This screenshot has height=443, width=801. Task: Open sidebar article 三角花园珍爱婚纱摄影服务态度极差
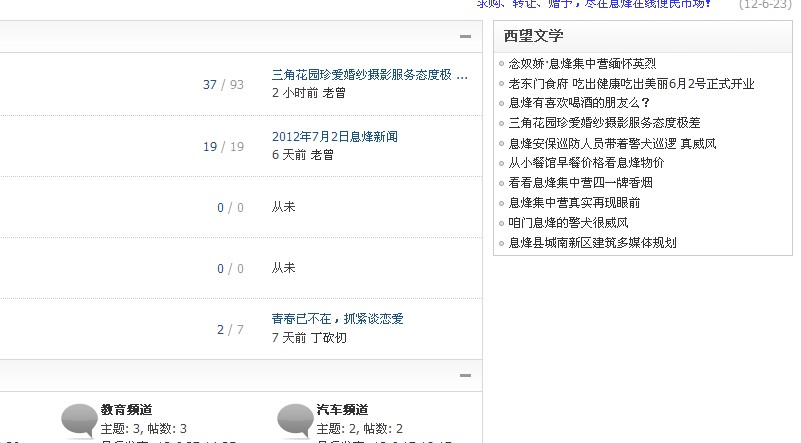pyautogui.click(x=604, y=123)
